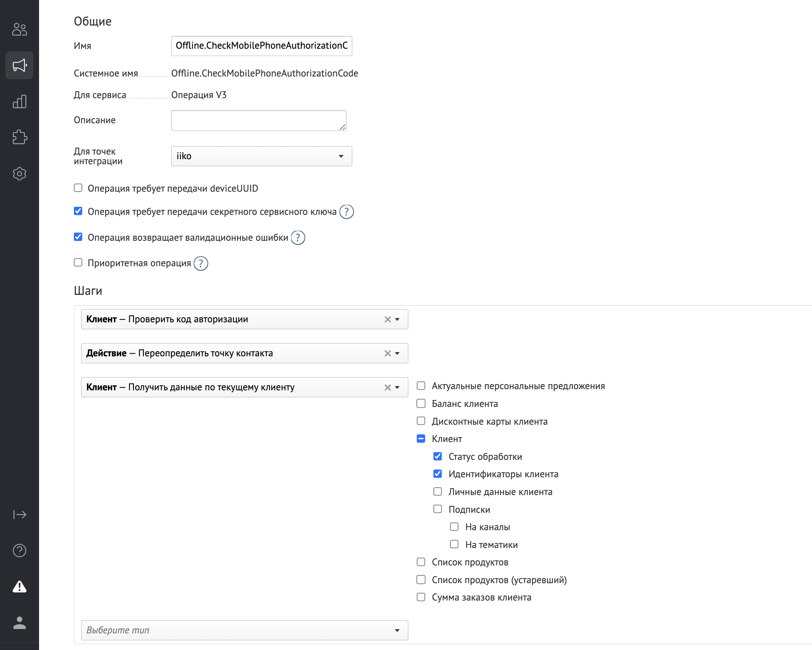Show help for secret service key option
The width and height of the screenshot is (812, 650).
346,212
